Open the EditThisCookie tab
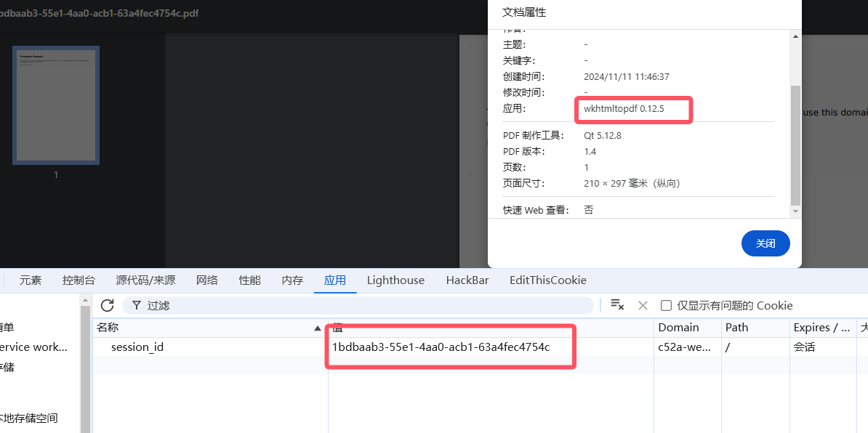The height and width of the screenshot is (433, 868). click(x=547, y=280)
